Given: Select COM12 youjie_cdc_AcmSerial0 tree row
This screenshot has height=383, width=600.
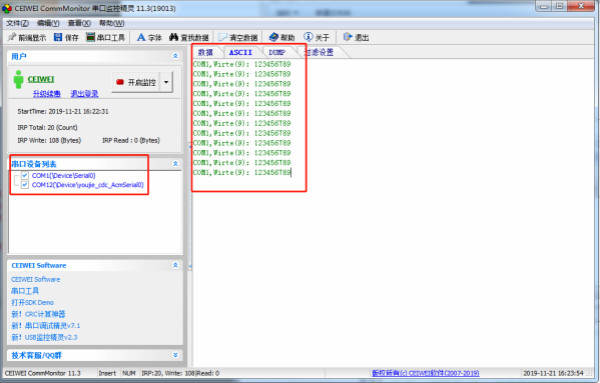Looking at the screenshot, I should point(88,185).
